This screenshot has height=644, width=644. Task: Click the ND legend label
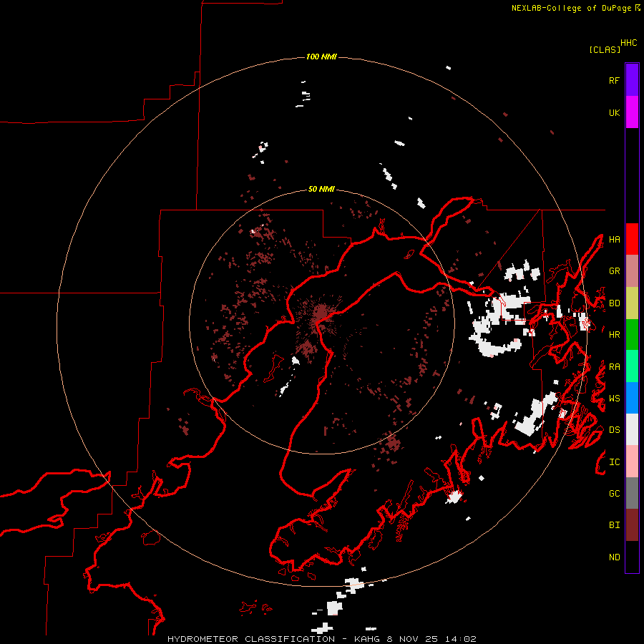[614, 557]
